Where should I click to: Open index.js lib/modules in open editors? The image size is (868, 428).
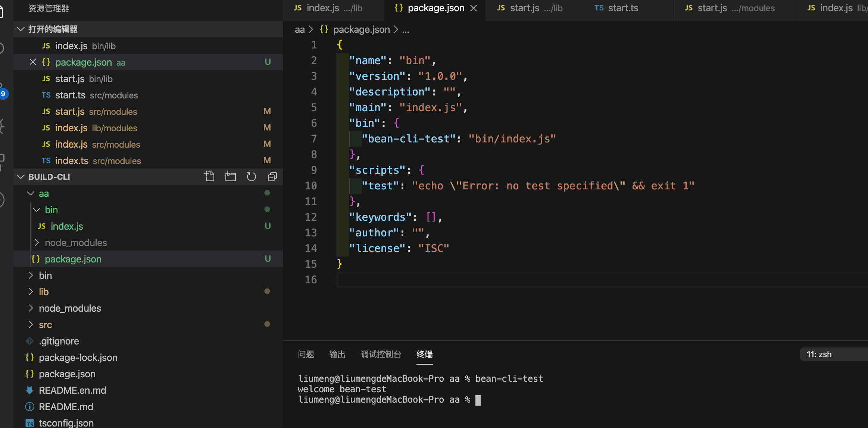(148, 128)
